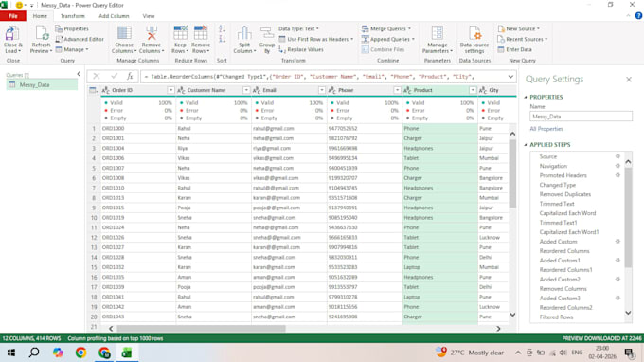The height and width of the screenshot is (362, 644).
Task: Switch to the Add Column tab
Action: point(114,16)
